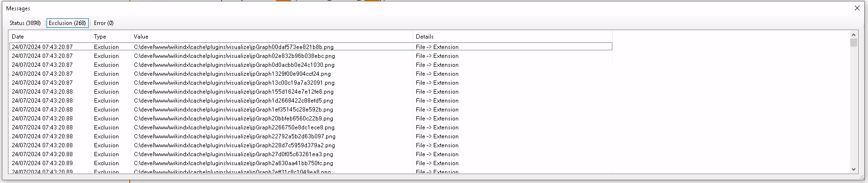Open the Exclusion (268) tab

click(67, 23)
